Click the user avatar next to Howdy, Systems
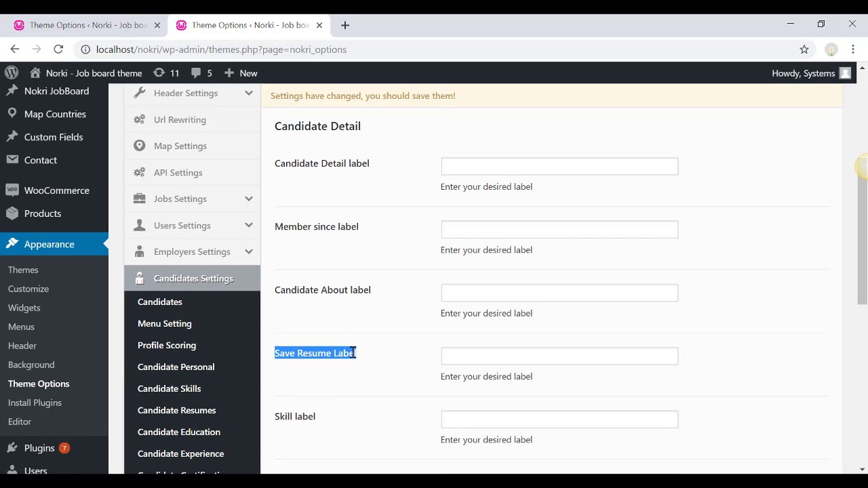 point(845,73)
